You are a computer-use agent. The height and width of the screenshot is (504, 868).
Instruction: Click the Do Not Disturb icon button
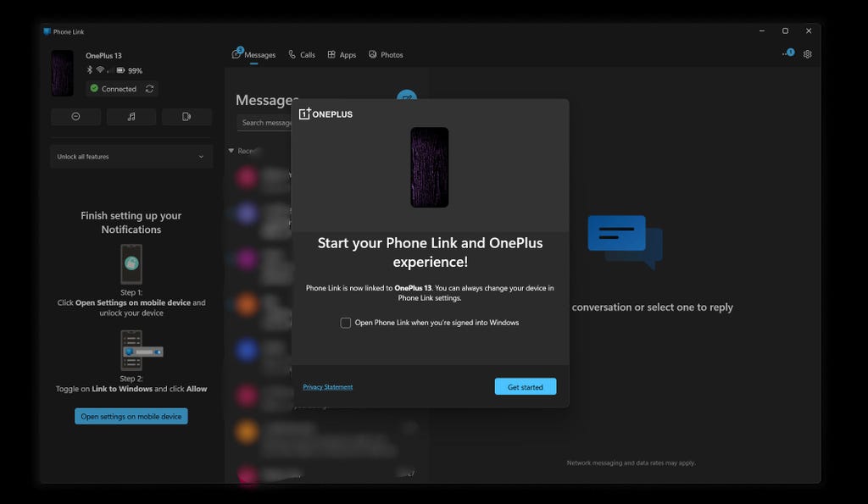pos(75,117)
